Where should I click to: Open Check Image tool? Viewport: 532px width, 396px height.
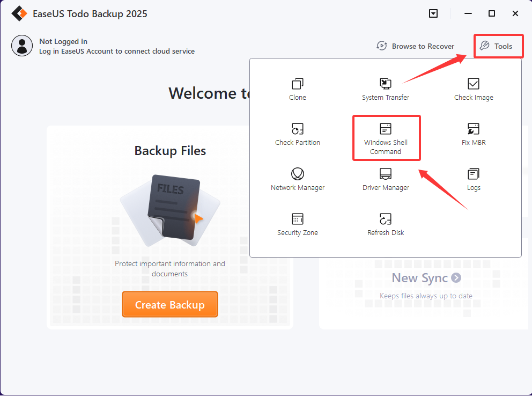[x=474, y=90]
